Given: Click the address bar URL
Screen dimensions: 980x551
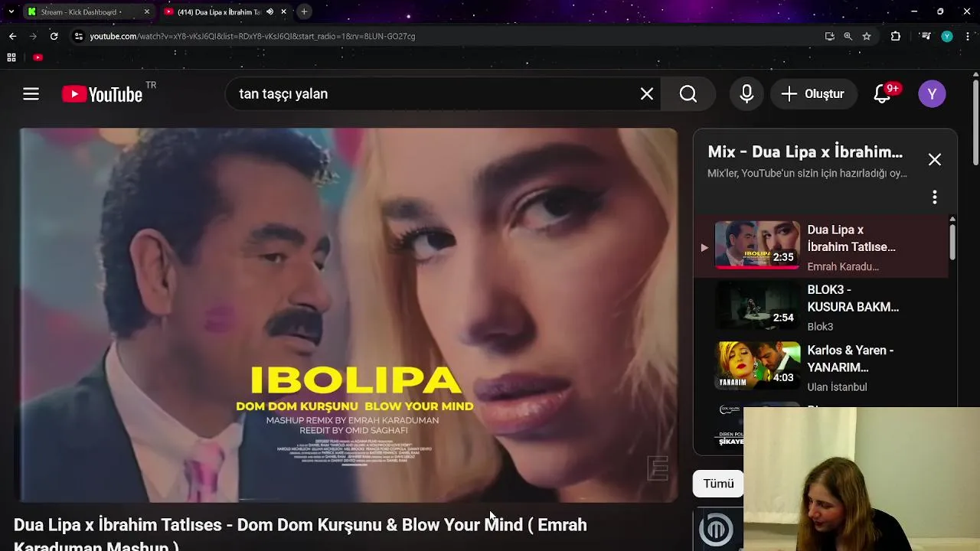Looking at the screenshot, I should tap(253, 36).
